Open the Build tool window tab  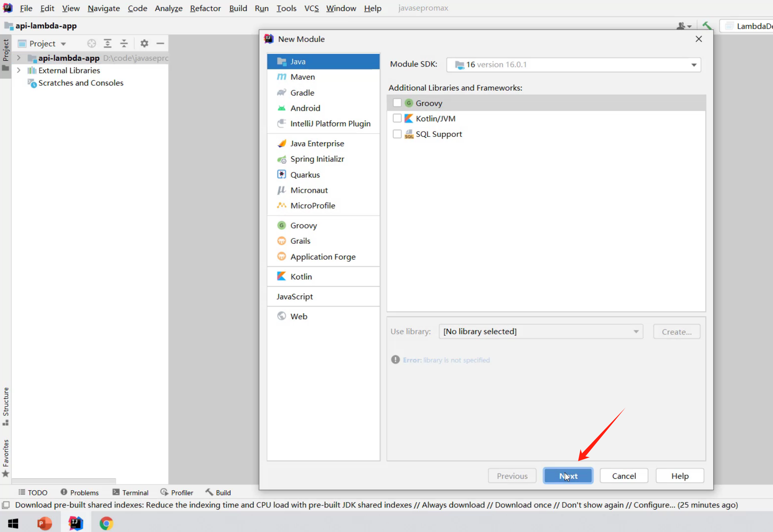tap(218, 492)
